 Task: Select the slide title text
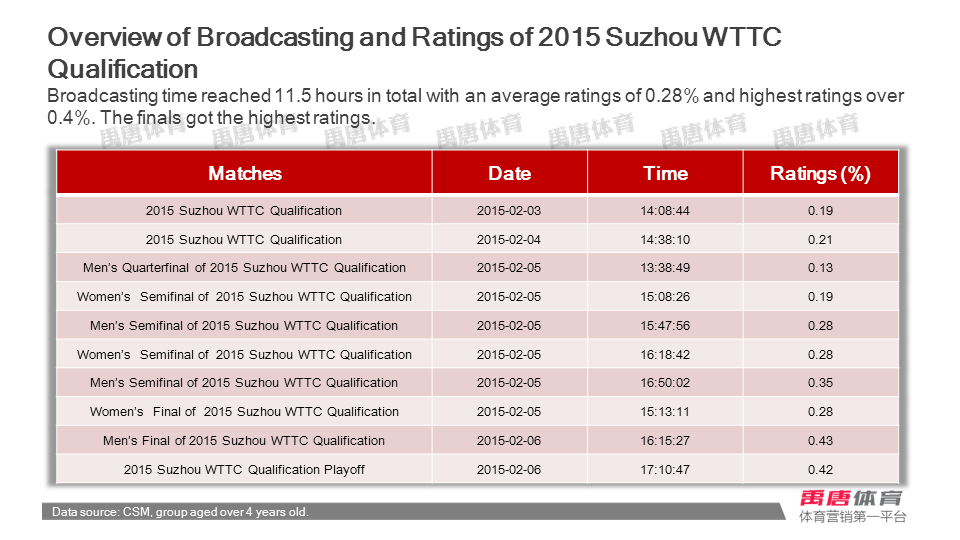(414, 53)
